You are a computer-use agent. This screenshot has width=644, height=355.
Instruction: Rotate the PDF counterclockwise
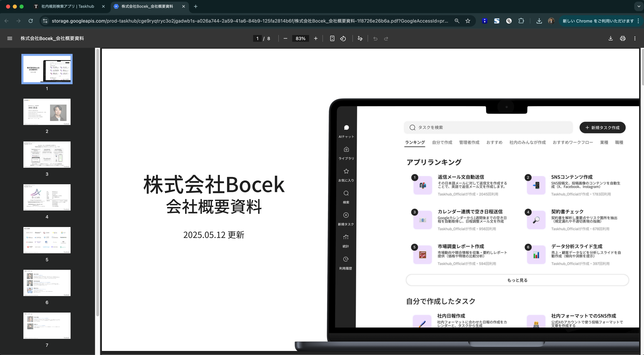tap(343, 39)
